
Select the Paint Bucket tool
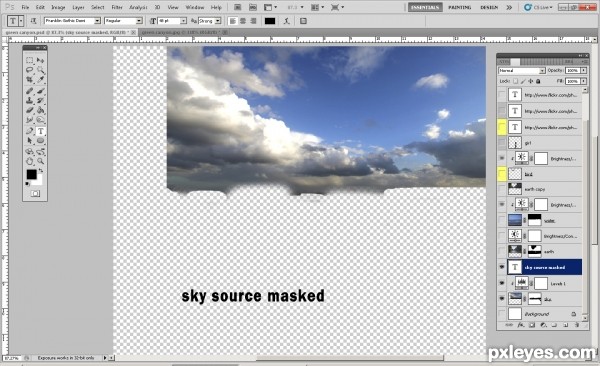40,110
